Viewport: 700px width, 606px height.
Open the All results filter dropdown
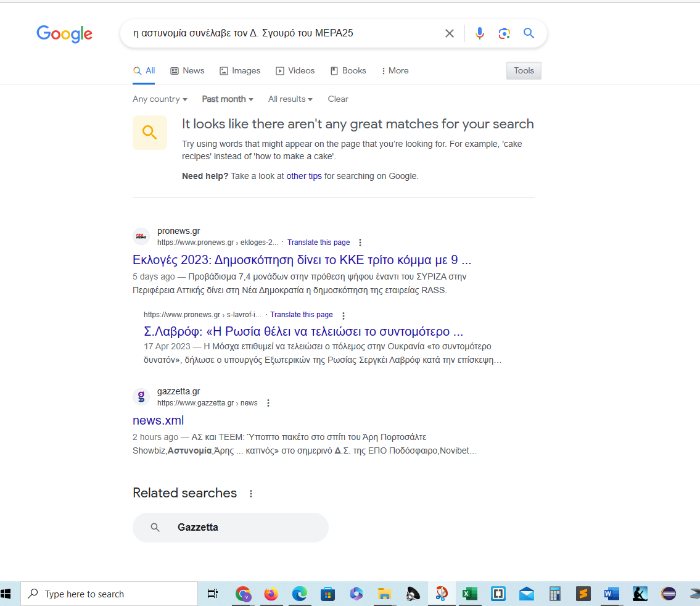290,99
